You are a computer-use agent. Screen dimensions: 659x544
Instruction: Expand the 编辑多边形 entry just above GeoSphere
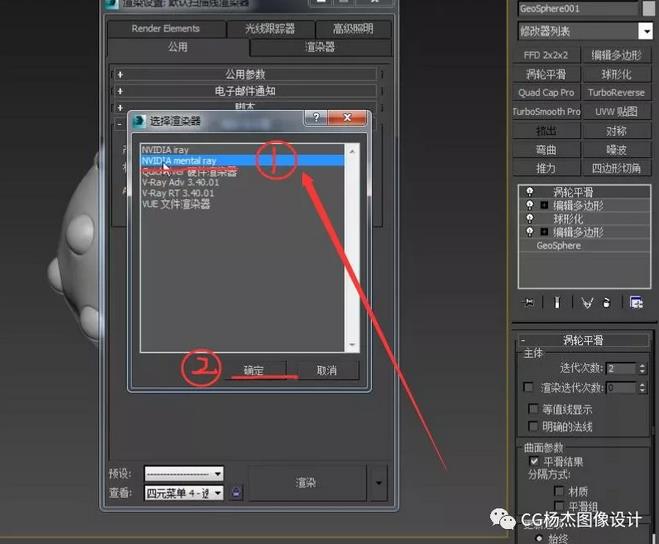tap(544, 232)
